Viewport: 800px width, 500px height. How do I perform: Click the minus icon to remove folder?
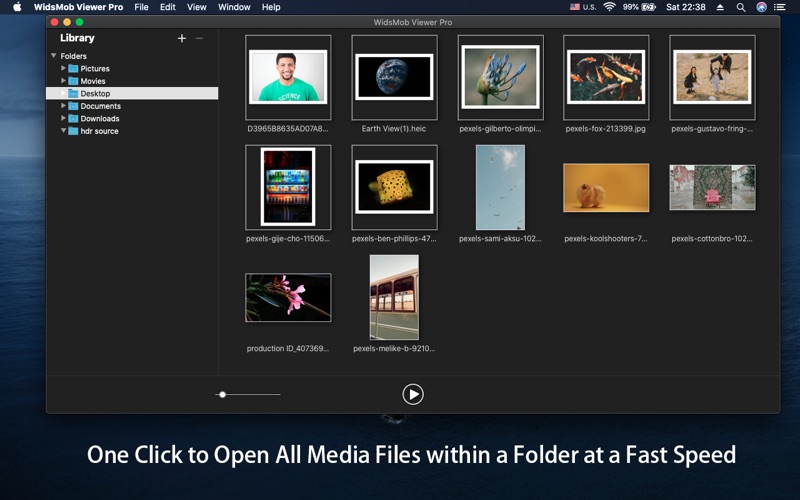click(x=199, y=38)
